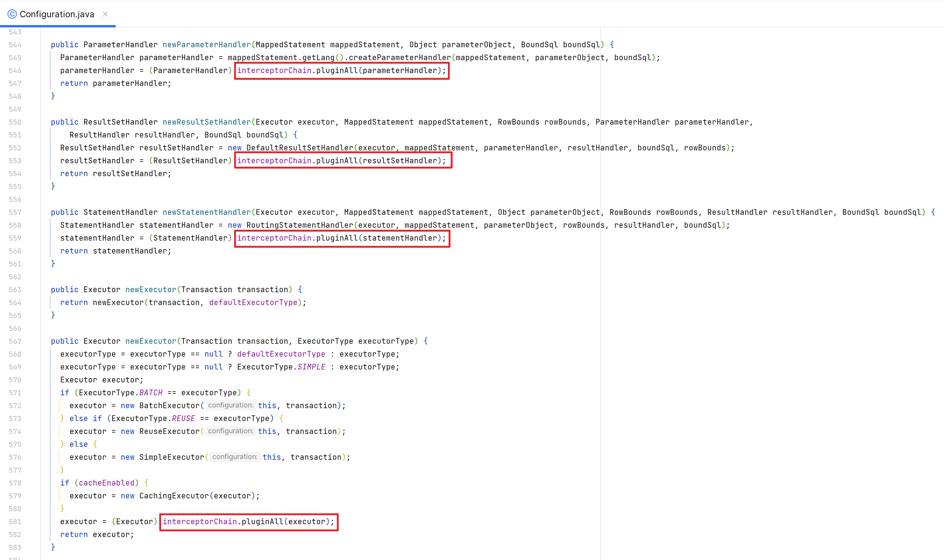
Task: Click the RoutingStatementHandler constructor name
Action: pos(300,225)
